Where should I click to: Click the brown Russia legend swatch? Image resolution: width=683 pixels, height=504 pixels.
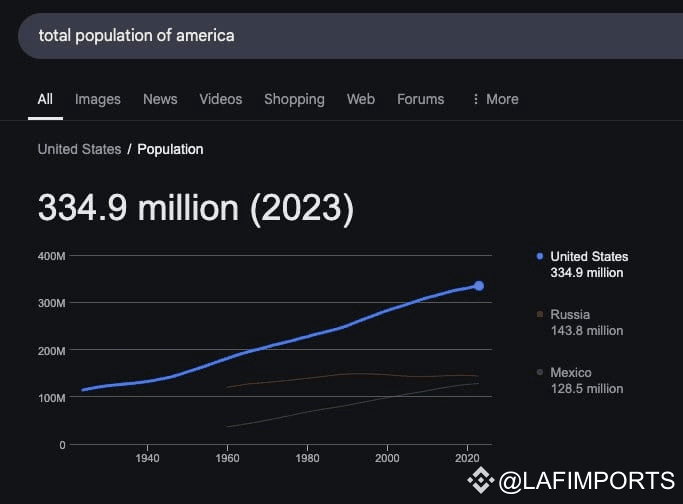(540, 314)
